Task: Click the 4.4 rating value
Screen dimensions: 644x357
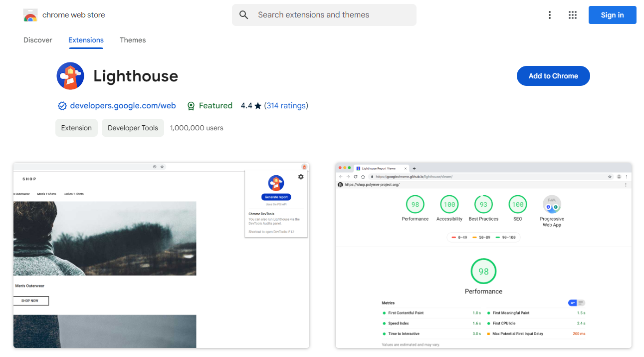Action: pos(246,106)
